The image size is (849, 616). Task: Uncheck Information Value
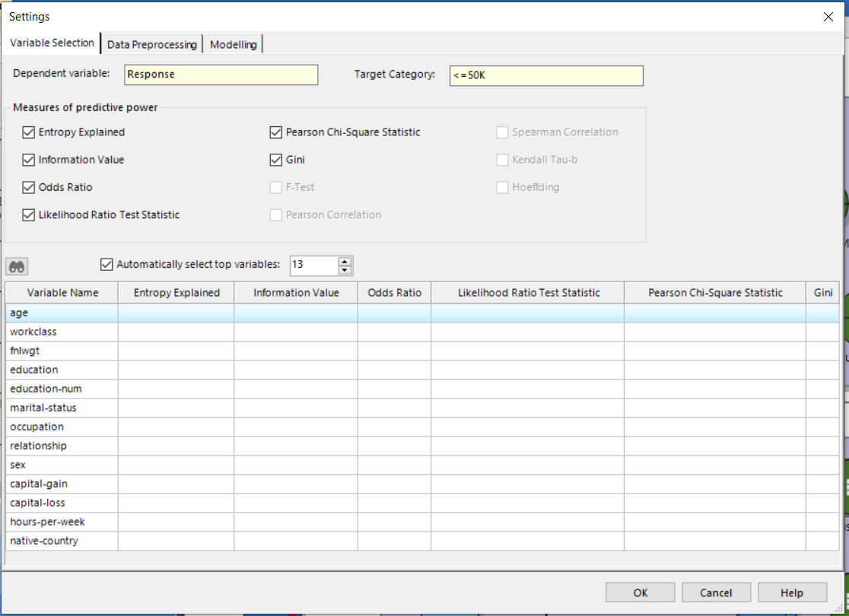[x=28, y=160]
